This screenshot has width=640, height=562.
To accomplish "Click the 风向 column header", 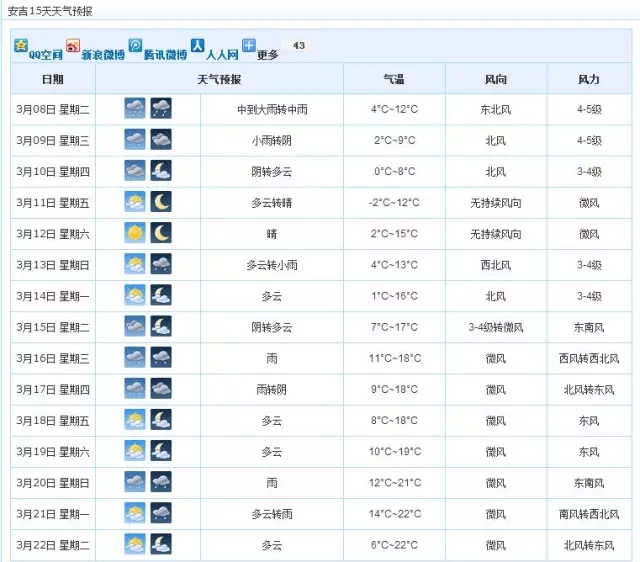I will pos(496,79).
